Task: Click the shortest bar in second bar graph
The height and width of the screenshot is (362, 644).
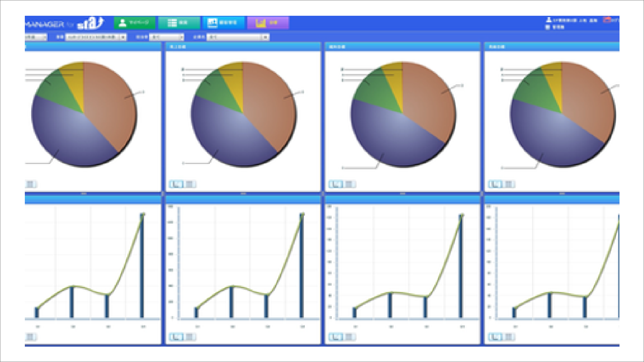Action: pyautogui.click(x=197, y=312)
